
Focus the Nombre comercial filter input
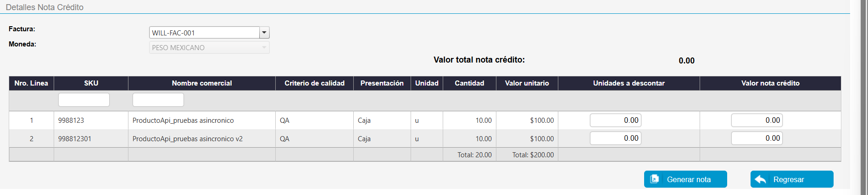tap(158, 100)
